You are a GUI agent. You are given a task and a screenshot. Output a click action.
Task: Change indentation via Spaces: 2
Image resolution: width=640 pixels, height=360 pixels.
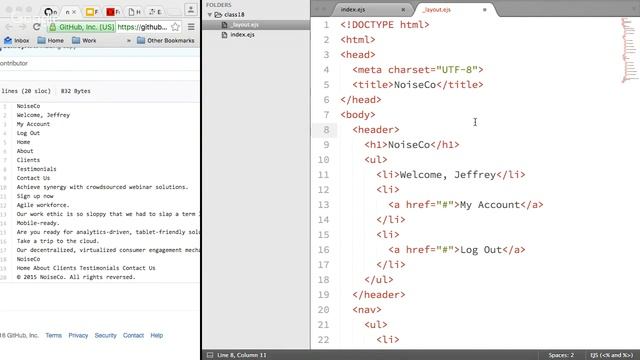[x=561, y=355]
